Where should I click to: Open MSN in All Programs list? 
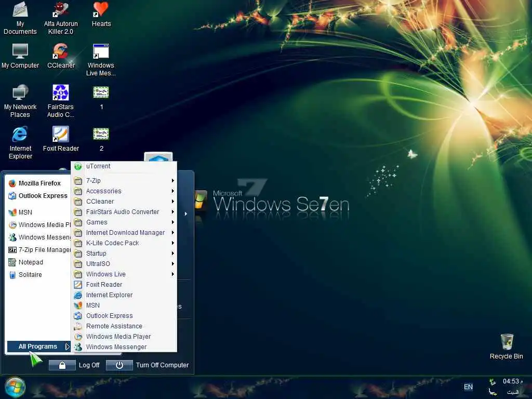124,305
